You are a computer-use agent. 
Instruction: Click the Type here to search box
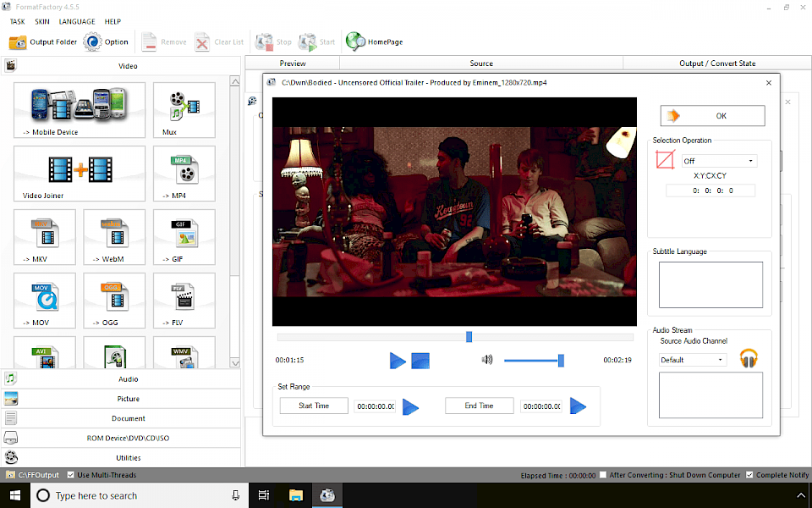coord(140,495)
